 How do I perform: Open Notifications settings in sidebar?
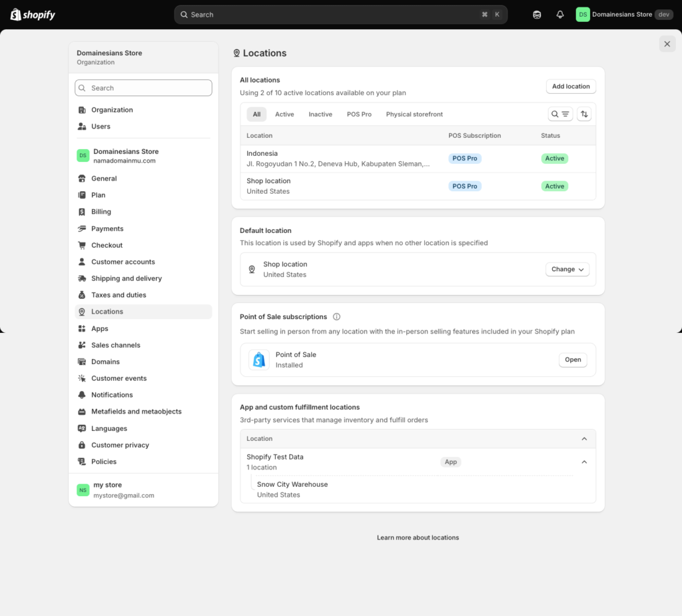(143, 394)
